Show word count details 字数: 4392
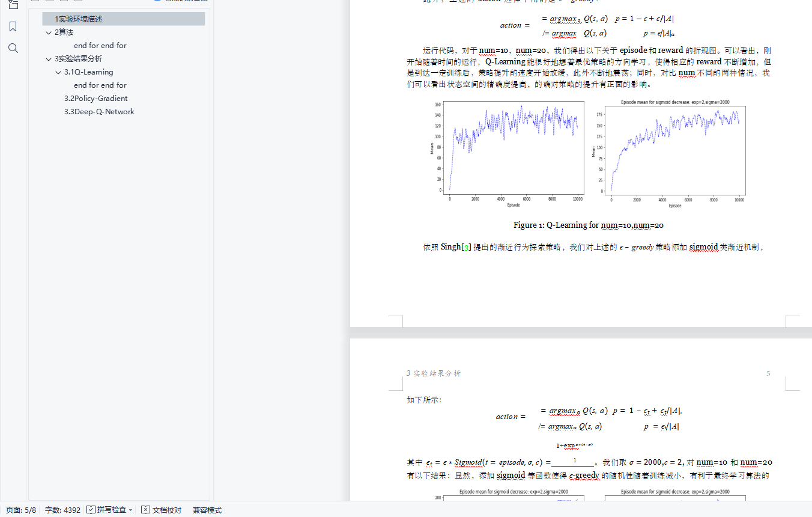812x517 pixels. click(62, 510)
